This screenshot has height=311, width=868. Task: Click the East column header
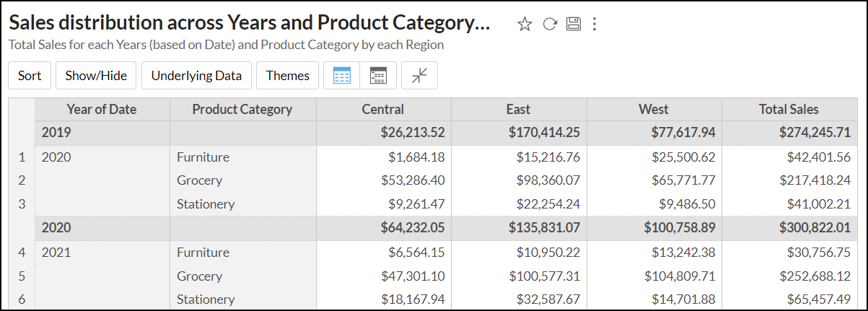(x=518, y=110)
